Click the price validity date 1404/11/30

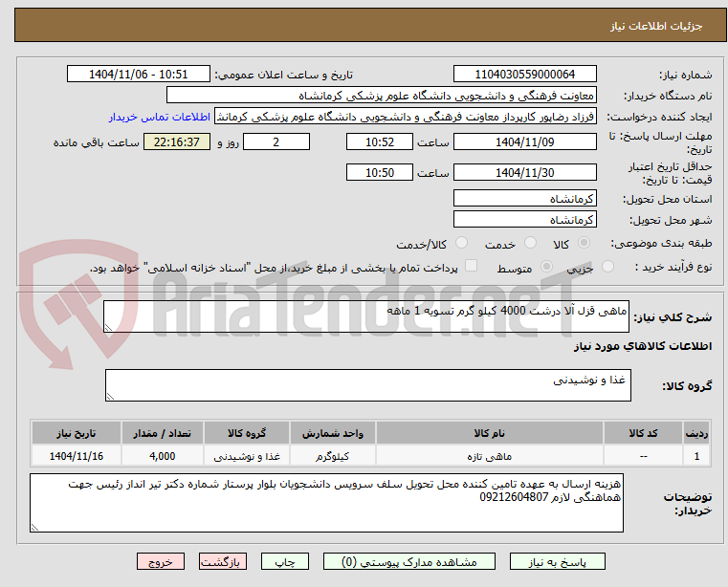pos(524,173)
